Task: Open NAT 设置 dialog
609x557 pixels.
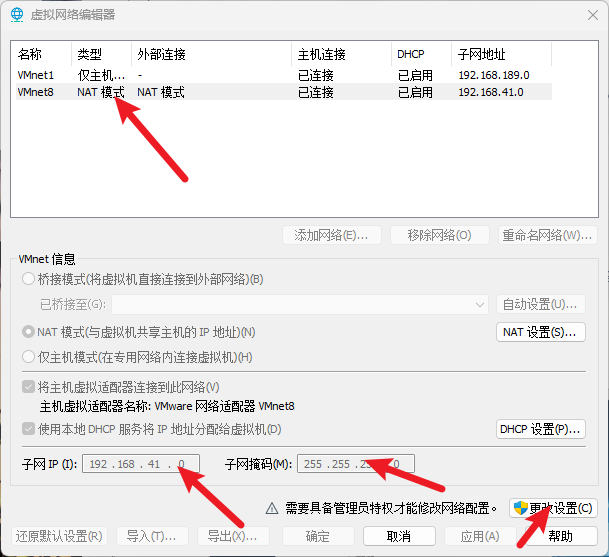Action: pos(541,332)
